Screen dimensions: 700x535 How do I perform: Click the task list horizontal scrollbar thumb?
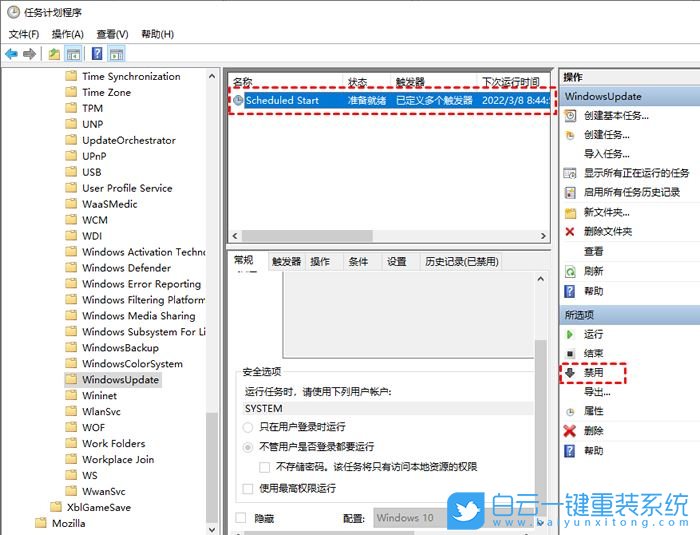tap(308, 235)
